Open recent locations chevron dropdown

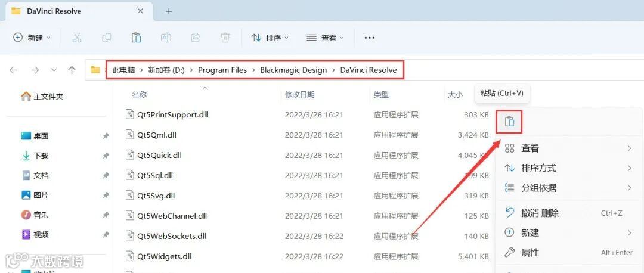(54, 70)
